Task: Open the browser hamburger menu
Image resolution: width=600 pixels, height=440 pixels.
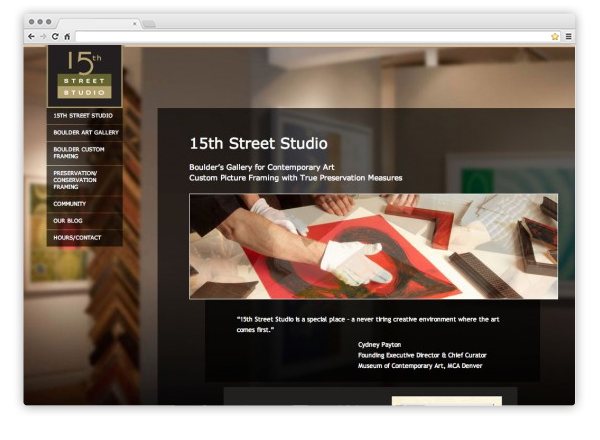Action: (x=569, y=37)
